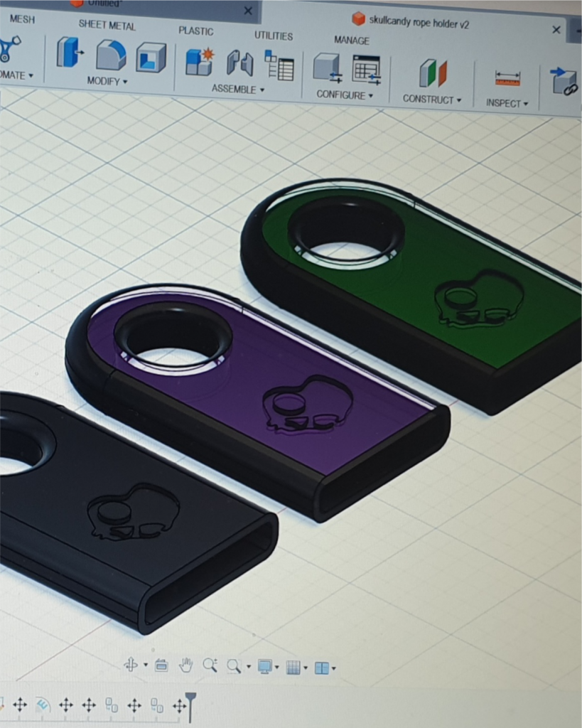Click the timeline position marker
The height and width of the screenshot is (728, 582).
[190, 706]
